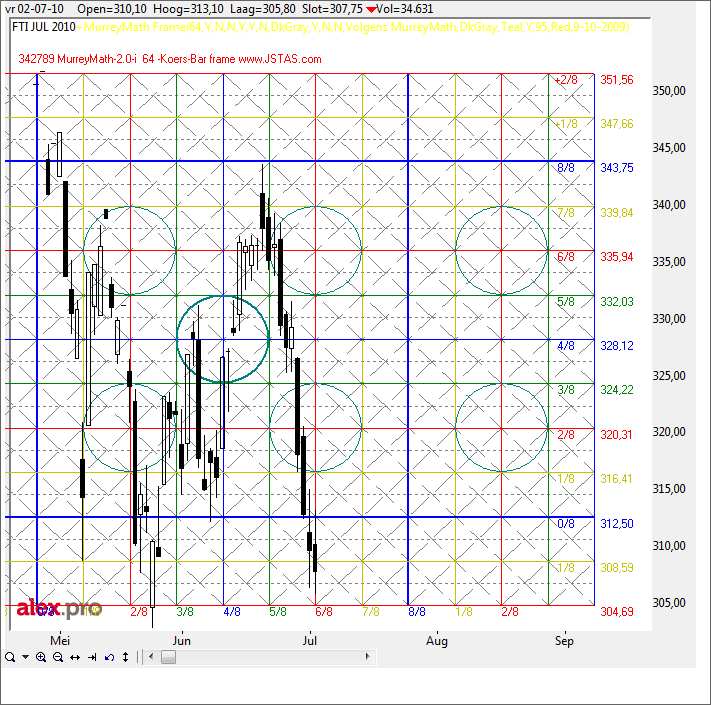Click the zoom out icon
Screen dimensions: 711x705
[x=58, y=657]
